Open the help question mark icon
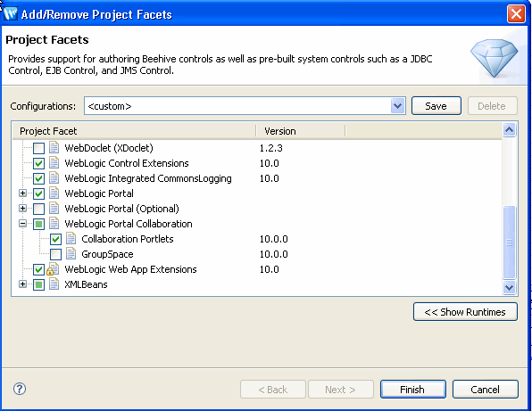Screen dimensions: 532x411 pos(20,389)
